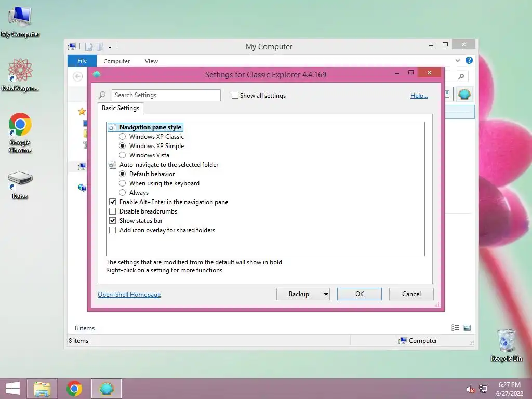Enable Show all settings checkbox
The image size is (532, 399).
(235, 96)
